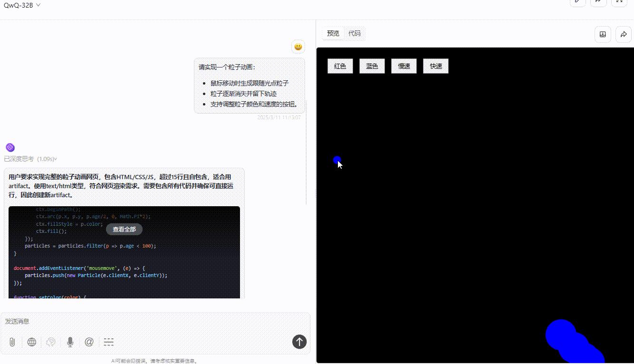
Task: Open voice input with the microphone icon
Action: tap(70, 342)
